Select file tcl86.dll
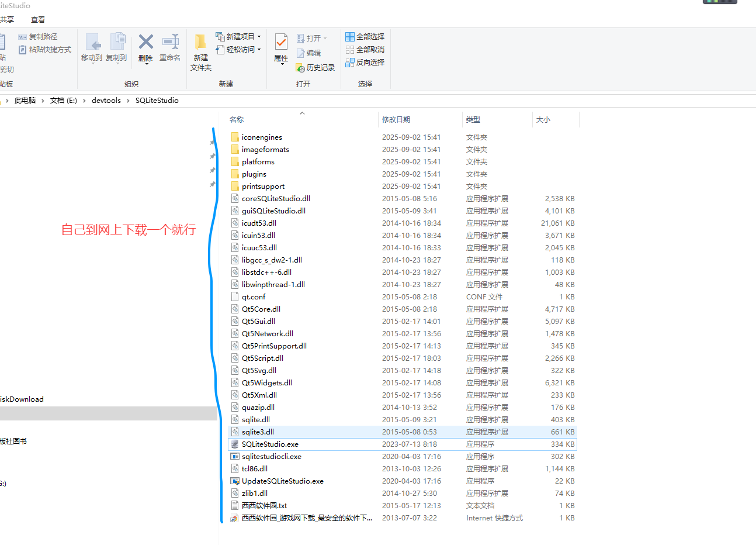Screen dimensions: 756x545 (255, 468)
